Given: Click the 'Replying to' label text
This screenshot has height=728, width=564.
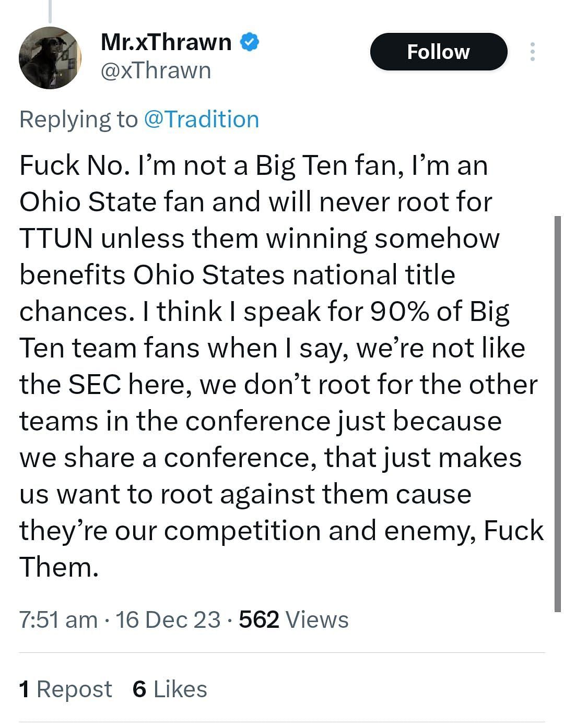Looking at the screenshot, I should click(78, 120).
